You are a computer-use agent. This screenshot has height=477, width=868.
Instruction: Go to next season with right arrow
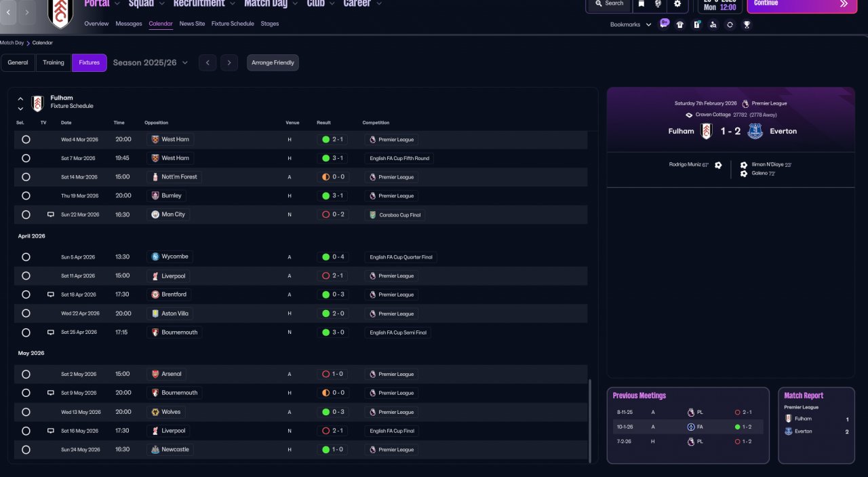229,62
